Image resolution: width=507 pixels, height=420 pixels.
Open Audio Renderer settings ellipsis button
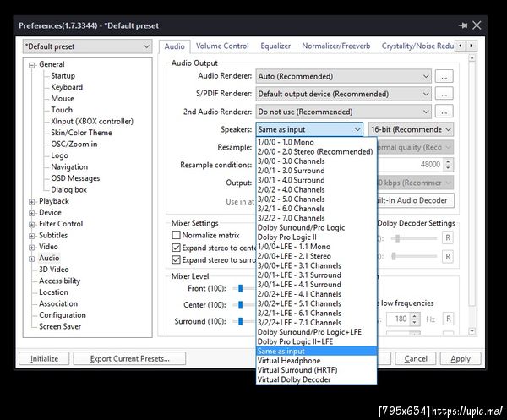coord(444,77)
